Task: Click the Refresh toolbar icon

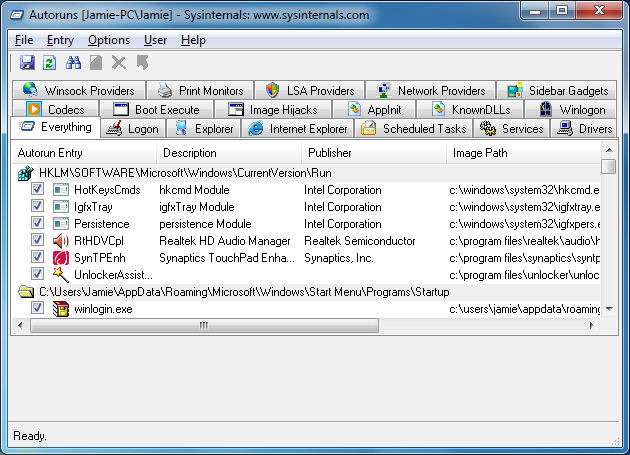Action: click(x=50, y=63)
